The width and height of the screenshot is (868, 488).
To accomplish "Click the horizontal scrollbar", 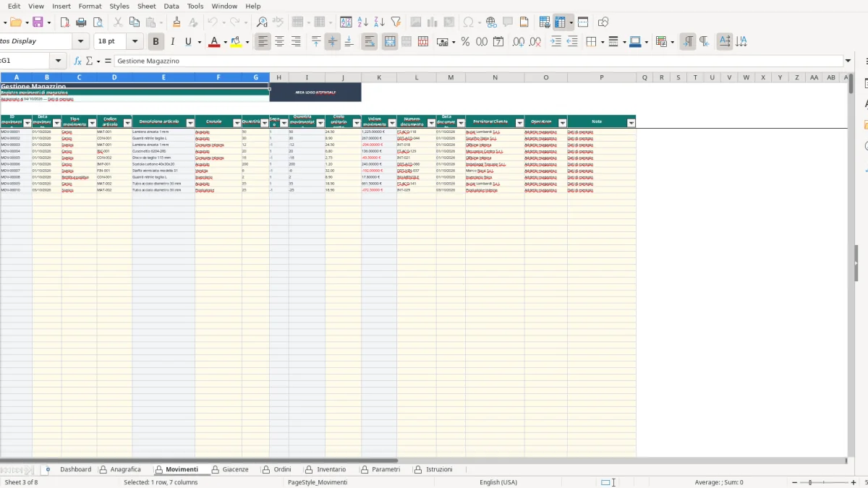I will (199, 460).
